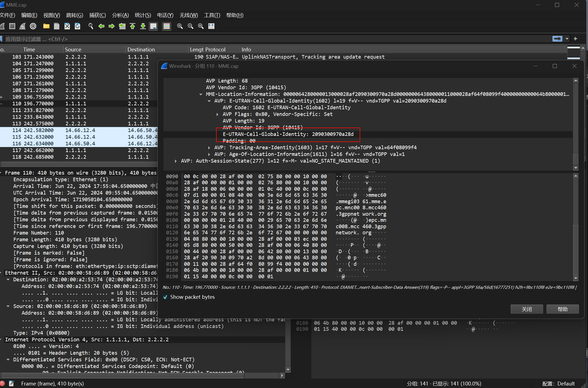Click the zoom in magnifier icon
This screenshot has width=588, height=388.
(x=180, y=26)
